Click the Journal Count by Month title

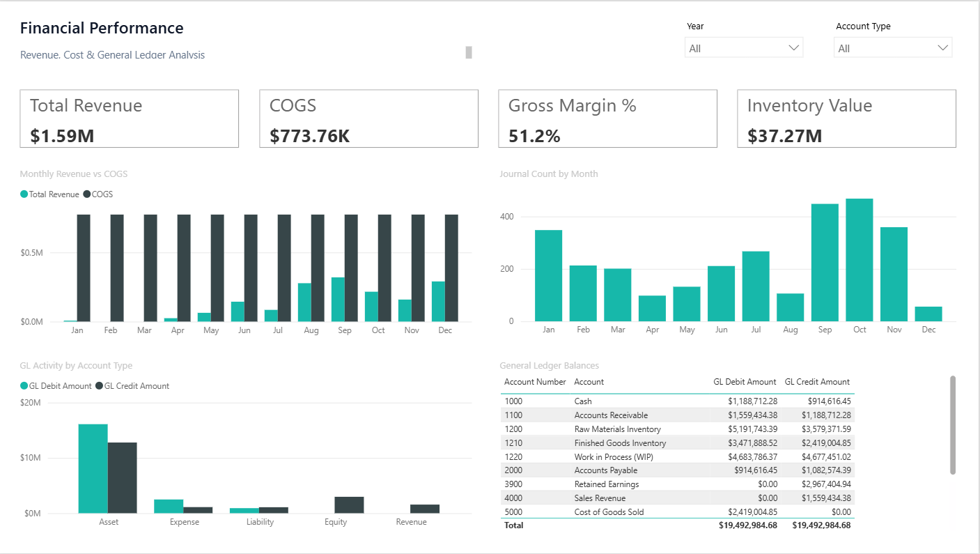click(549, 174)
